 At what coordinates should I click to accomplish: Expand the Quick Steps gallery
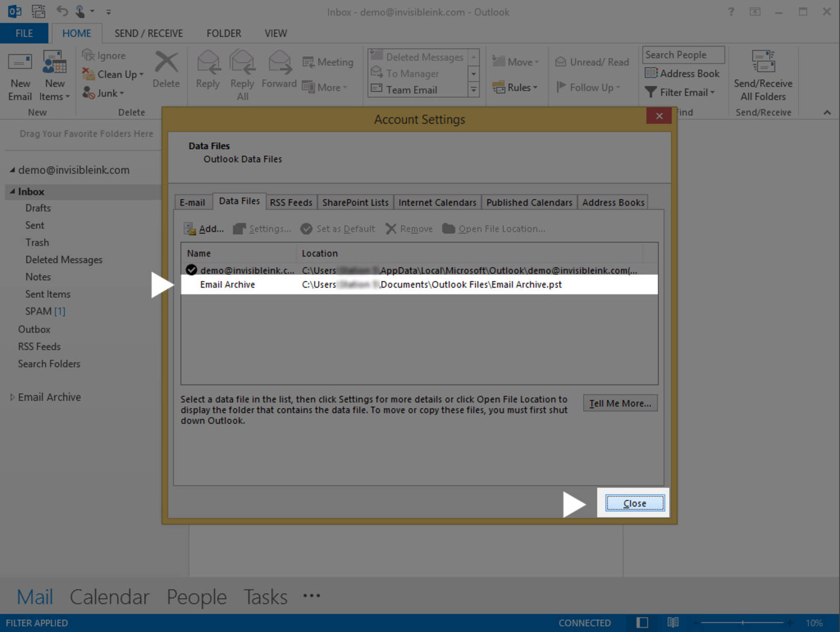pyautogui.click(x=473, y=90)
